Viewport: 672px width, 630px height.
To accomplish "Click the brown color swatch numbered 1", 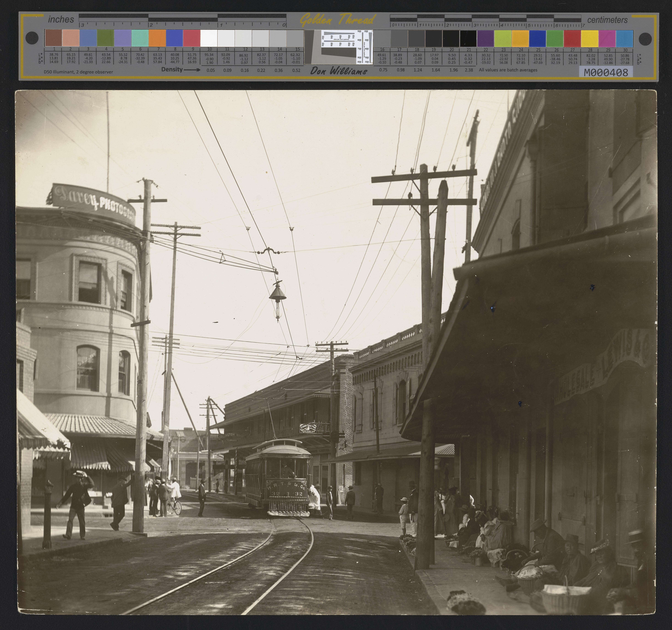I will coord(53,38).
